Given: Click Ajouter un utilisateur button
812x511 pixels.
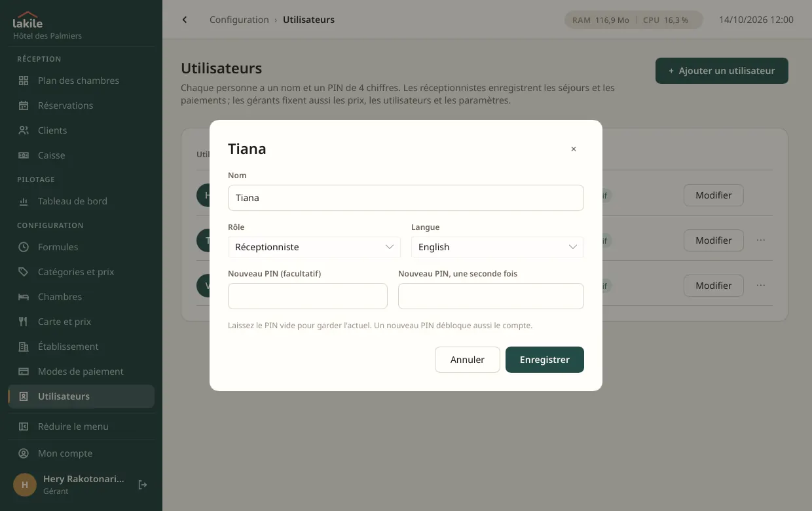Looking at the screenshot, I should (x=722, y=71).
